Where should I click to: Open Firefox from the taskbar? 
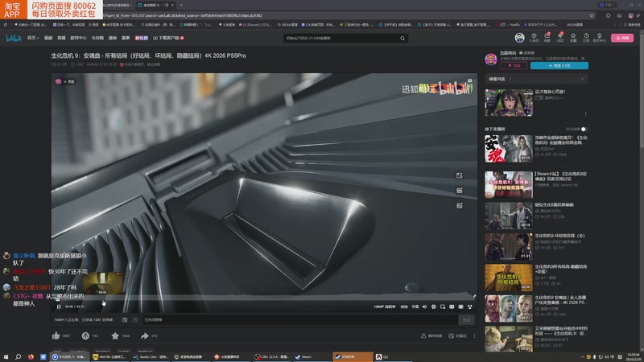pyautogui.click(x=31, y=356)
